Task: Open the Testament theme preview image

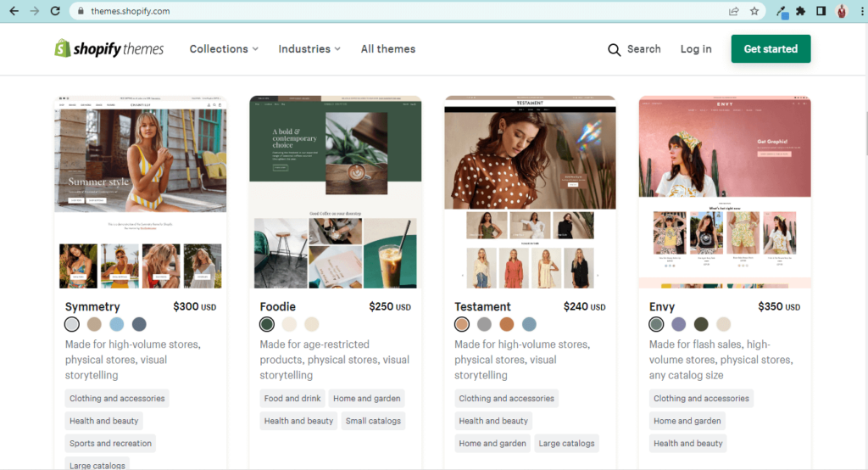Action: tap(531, 192)
